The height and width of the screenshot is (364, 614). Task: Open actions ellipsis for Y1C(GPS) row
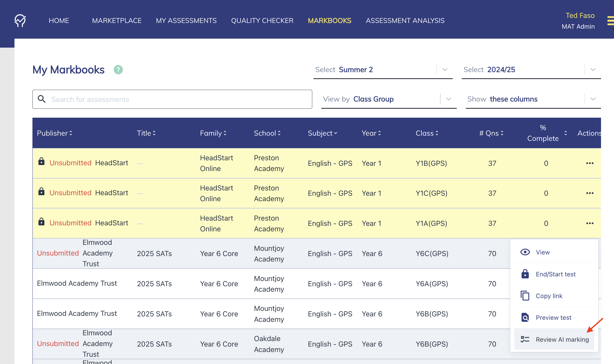tap(590, 193)
